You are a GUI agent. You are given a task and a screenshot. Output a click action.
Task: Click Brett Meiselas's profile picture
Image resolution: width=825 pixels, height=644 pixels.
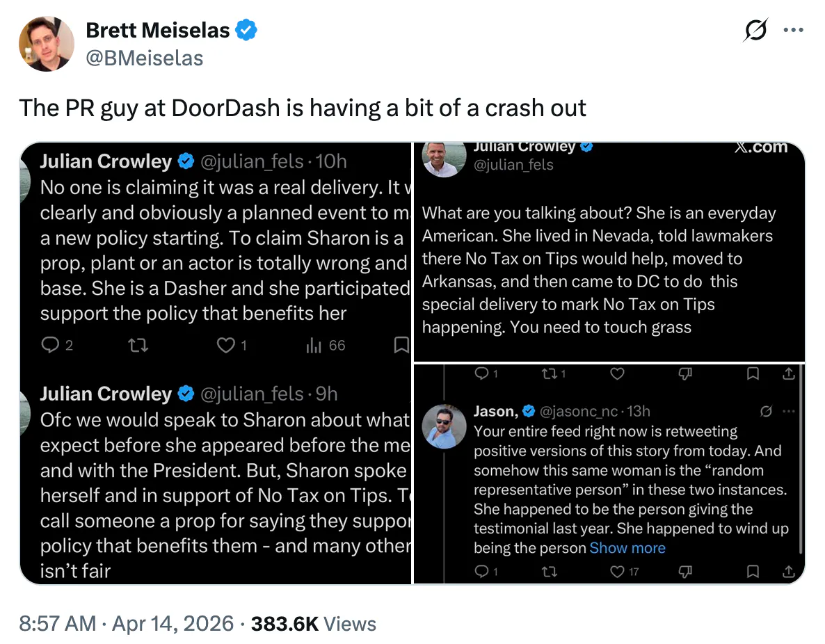[x=47, y=43]
